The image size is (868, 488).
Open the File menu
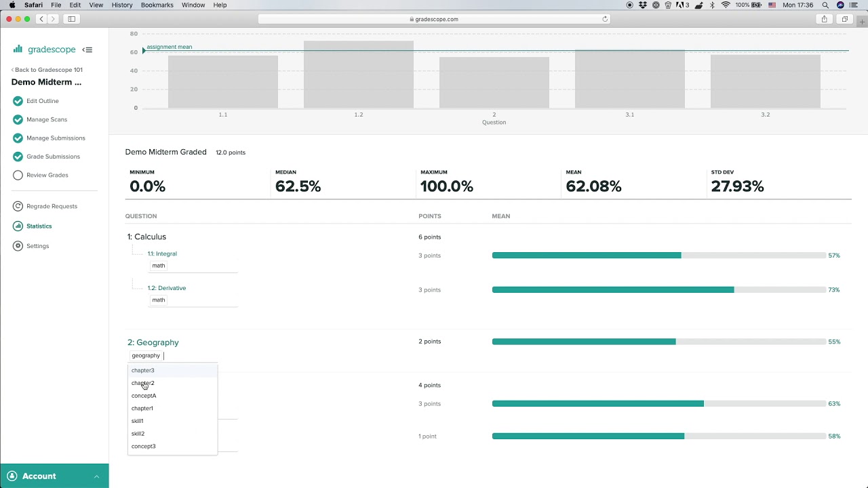click(x=56, y=5)
